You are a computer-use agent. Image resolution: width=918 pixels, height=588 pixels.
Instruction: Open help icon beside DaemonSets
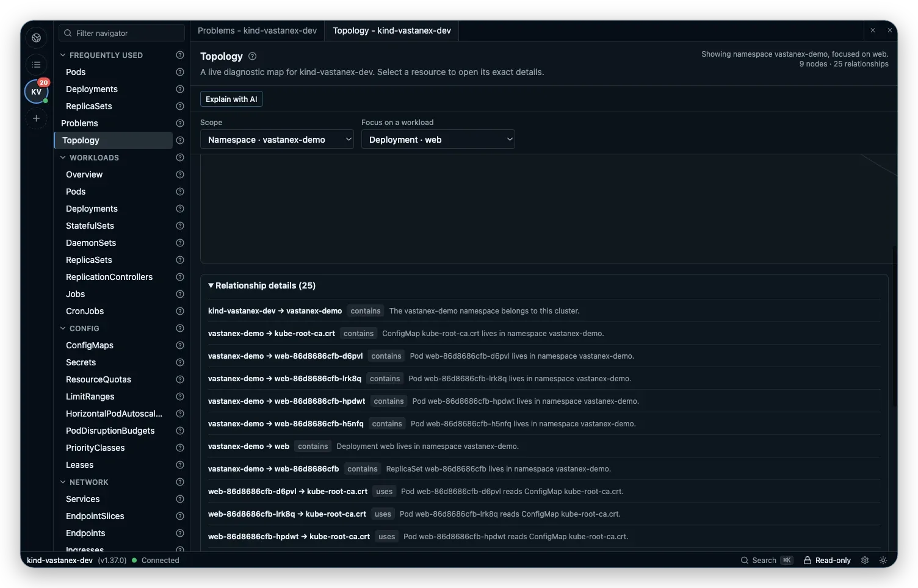coord(179,243)
